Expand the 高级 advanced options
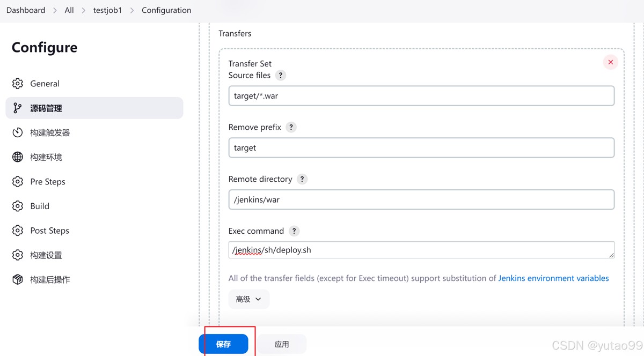The image size is (644, 356). pyautogui.click(x=248, y=299)
